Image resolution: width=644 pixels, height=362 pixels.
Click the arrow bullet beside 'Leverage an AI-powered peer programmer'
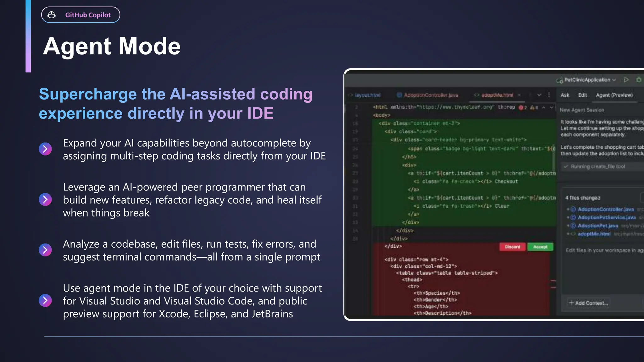(x=45, y=200)
